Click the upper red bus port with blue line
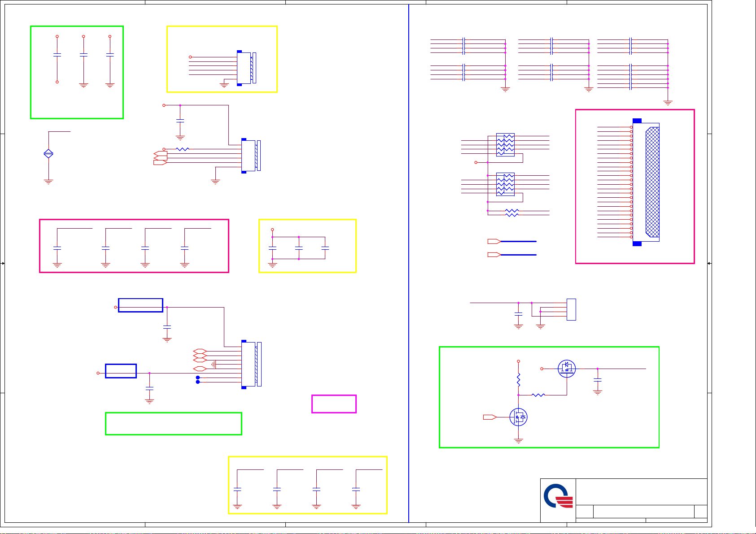756x534 pixels. (x=494, y=241)
